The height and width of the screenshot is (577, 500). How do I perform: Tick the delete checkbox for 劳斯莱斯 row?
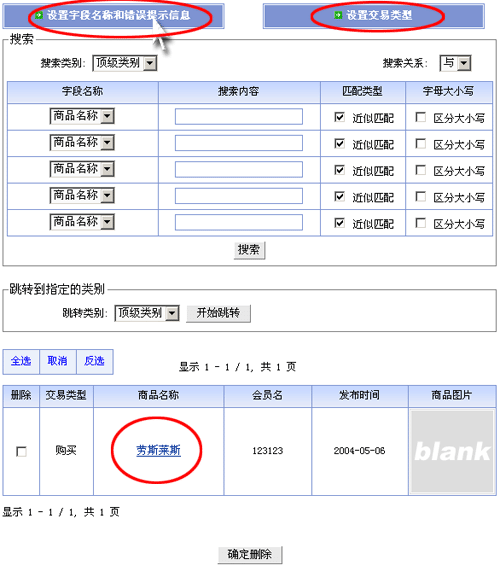coord(21,451)
